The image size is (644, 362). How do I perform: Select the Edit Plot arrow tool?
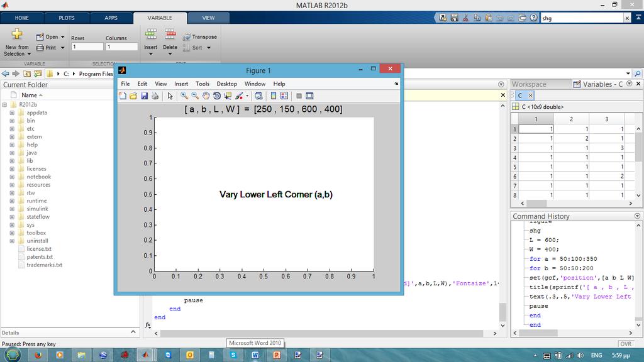point(170,96)
